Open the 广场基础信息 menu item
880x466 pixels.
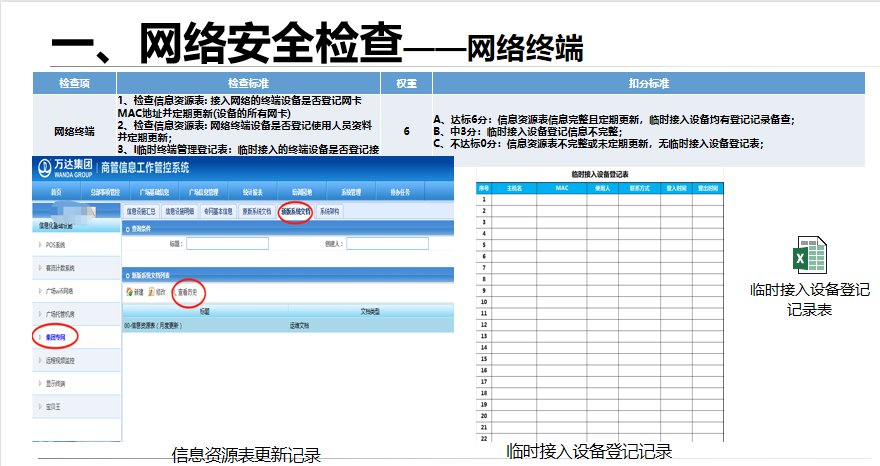(154, 192)
